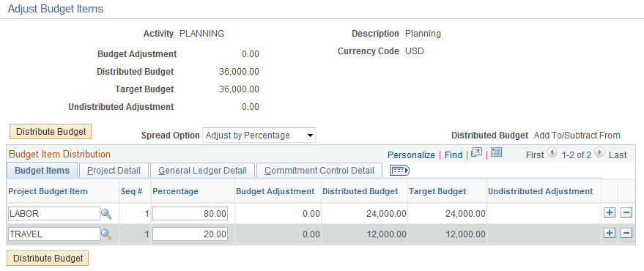Viewport: 644px width, 271px height.
Task: Delete the LABOR row
Action: point(626,212)
